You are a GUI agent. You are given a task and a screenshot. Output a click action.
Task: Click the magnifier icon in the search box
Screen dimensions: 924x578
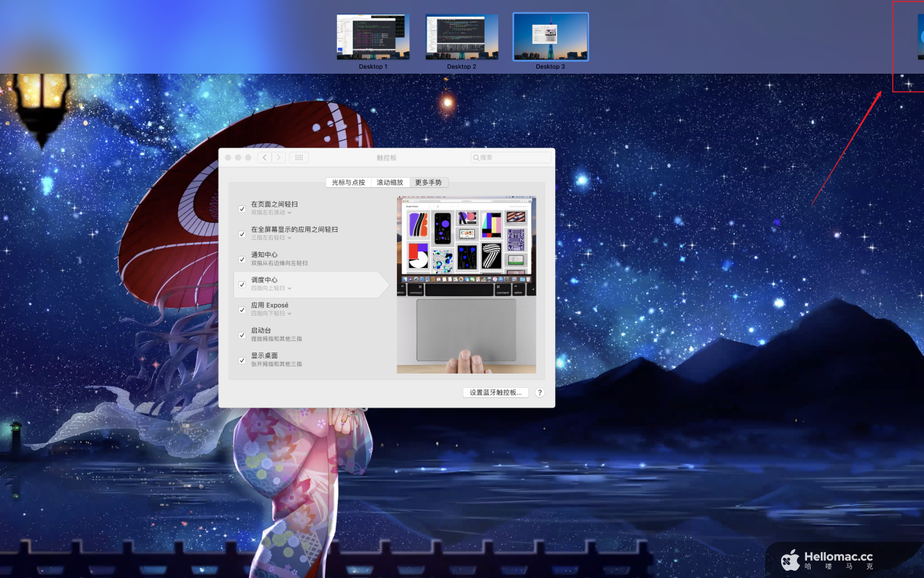coord(476,158)
